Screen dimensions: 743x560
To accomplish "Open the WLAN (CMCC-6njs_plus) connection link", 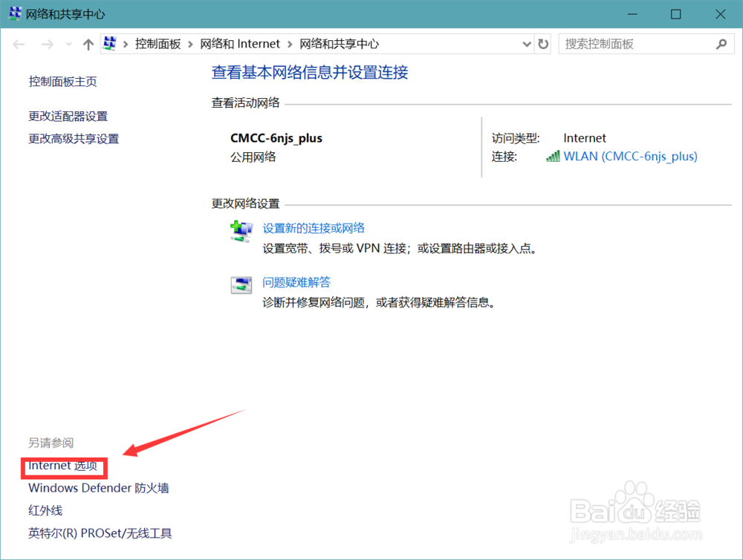I will tap(630, 157).
